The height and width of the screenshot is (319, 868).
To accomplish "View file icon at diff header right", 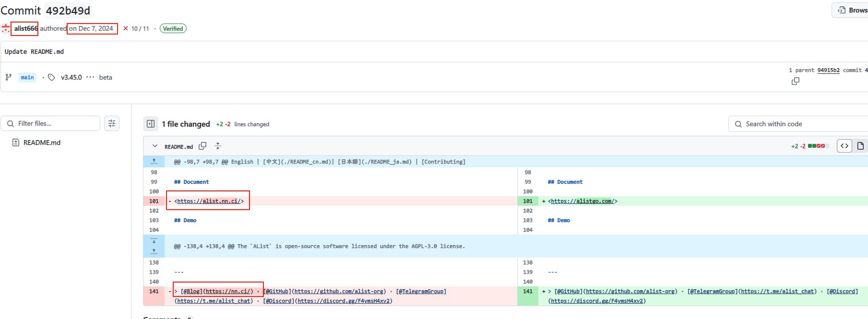I will (x=860, y=146).
